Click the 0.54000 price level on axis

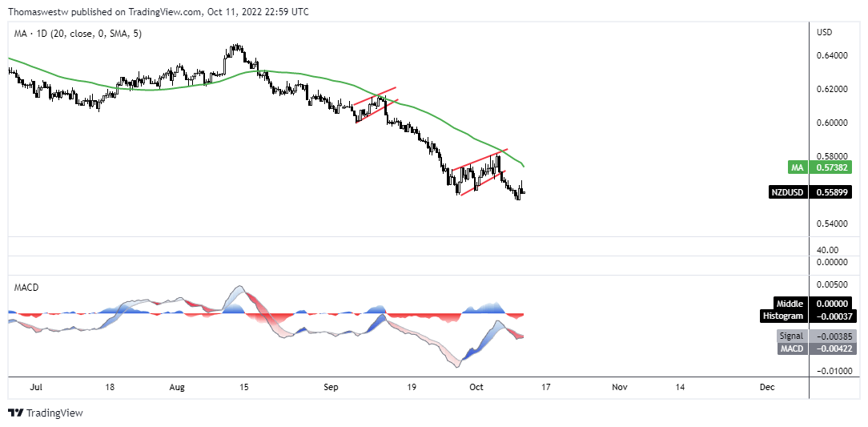click(x=832, y=224)
